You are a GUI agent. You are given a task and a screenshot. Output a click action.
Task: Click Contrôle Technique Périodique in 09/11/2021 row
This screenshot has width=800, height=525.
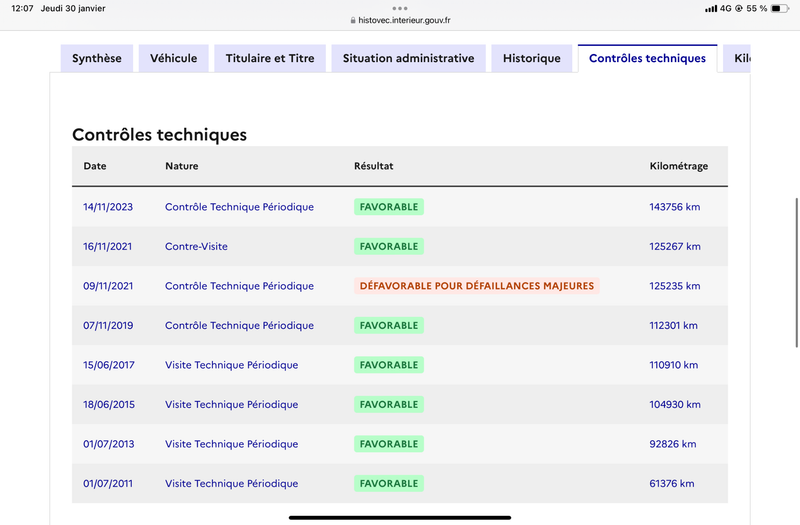coord(239,286)
